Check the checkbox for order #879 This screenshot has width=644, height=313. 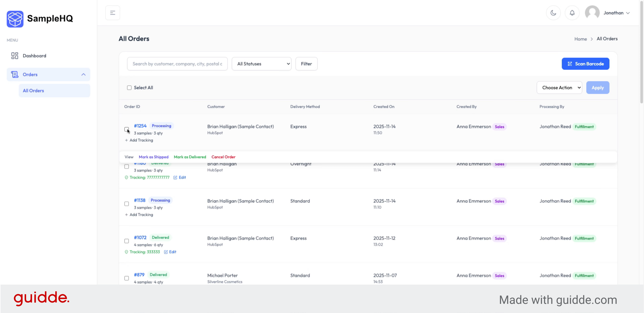(x=126, y=278)
